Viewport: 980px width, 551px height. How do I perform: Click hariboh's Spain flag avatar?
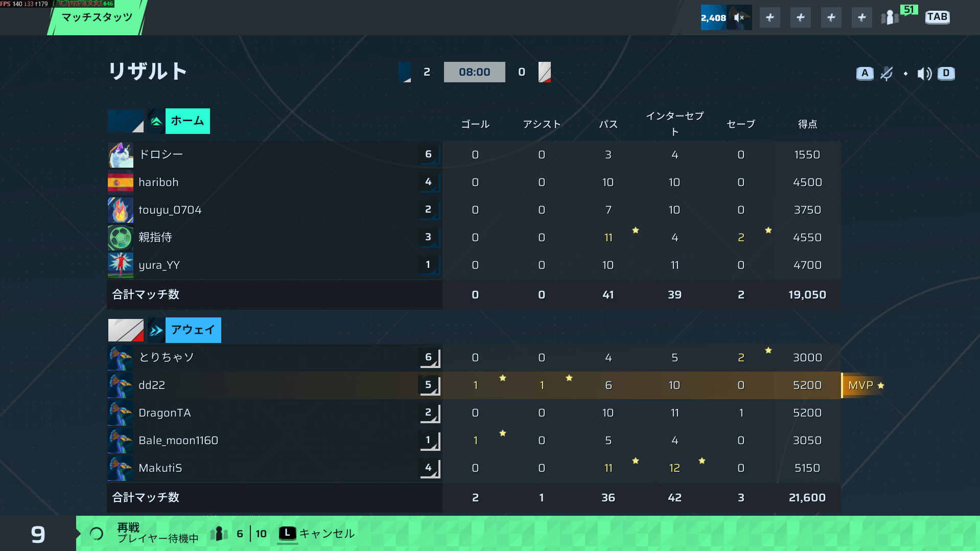pyautogui.click(x=121, y=182)
